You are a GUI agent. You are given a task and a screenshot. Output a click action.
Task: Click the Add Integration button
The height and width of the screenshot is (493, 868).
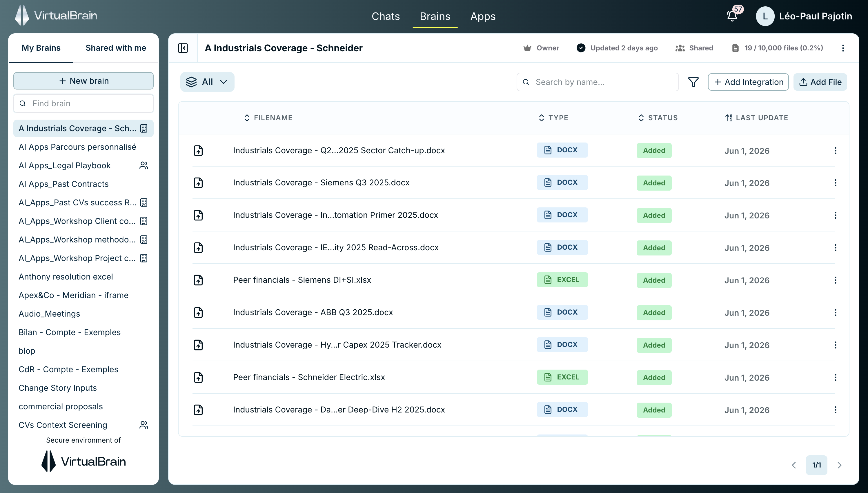(x=748, y=82)
